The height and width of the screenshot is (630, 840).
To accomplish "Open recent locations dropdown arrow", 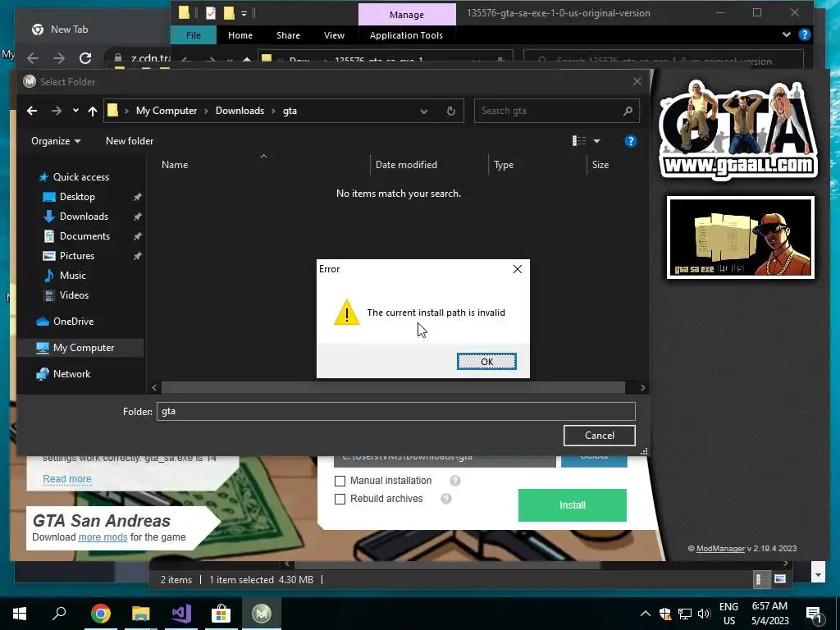I will click(x=75, y=111).
